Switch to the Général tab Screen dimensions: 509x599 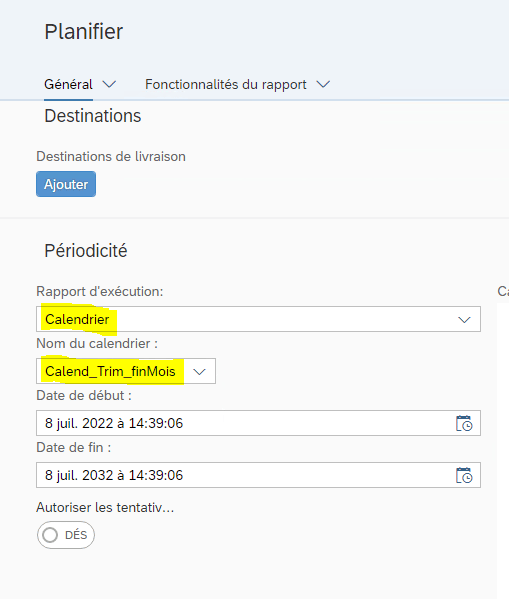(68, 84)
